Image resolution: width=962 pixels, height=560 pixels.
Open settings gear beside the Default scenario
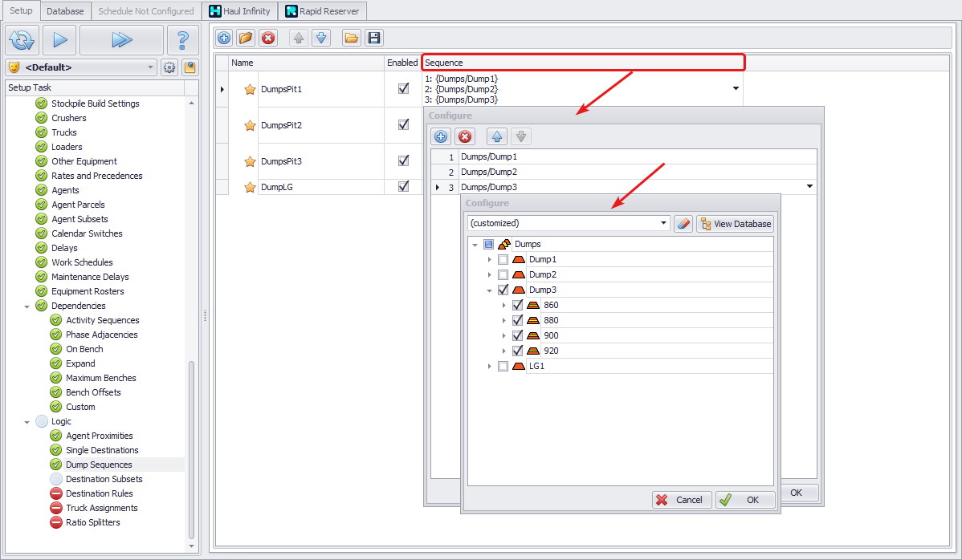coord(169,67)
